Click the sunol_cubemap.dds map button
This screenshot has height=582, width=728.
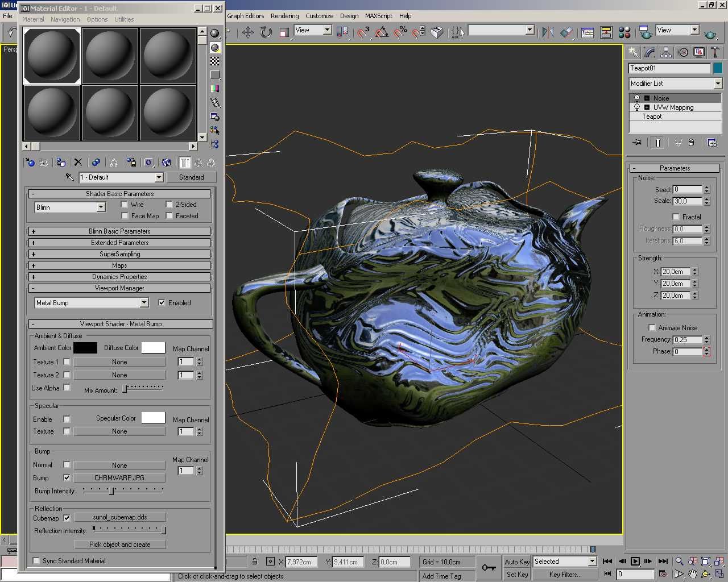click(x=120, y=517)
